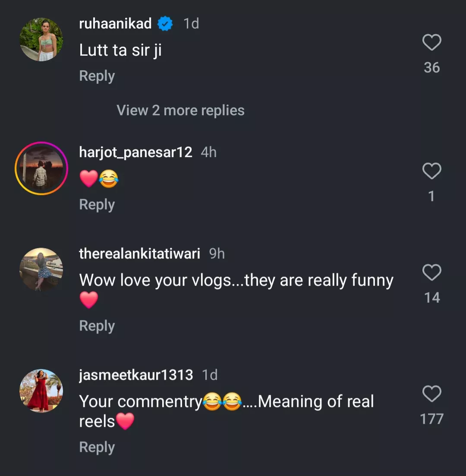Like therealankitatiwari's comment

(x=431, y=273)
